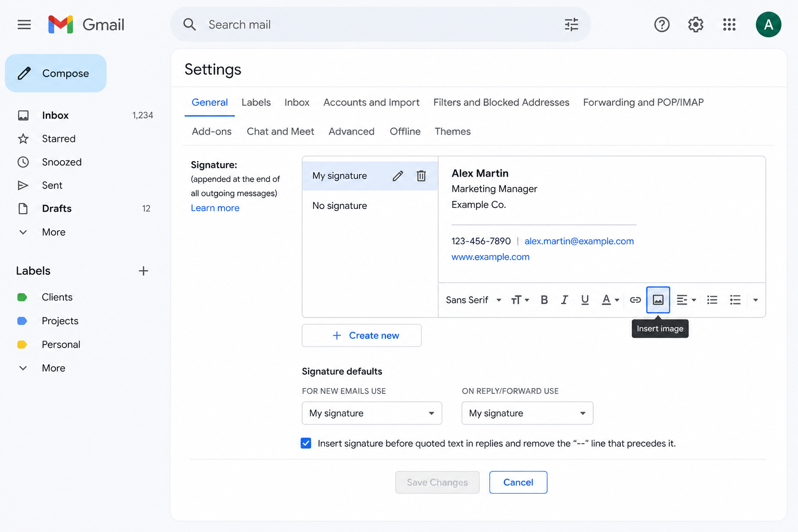Open the Advanced tab
This screenshot has width=798, height=532.
(351, 131)
